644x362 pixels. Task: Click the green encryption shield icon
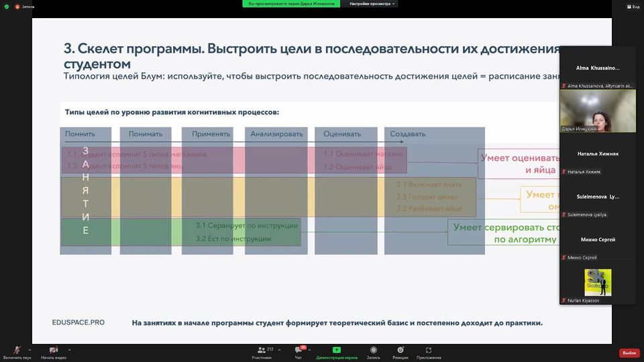tap(7, 7)
